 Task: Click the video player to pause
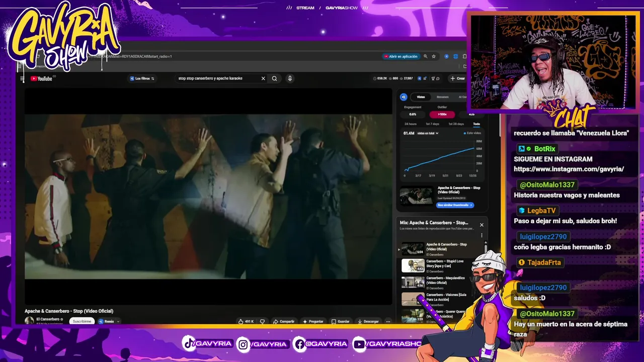208,197
